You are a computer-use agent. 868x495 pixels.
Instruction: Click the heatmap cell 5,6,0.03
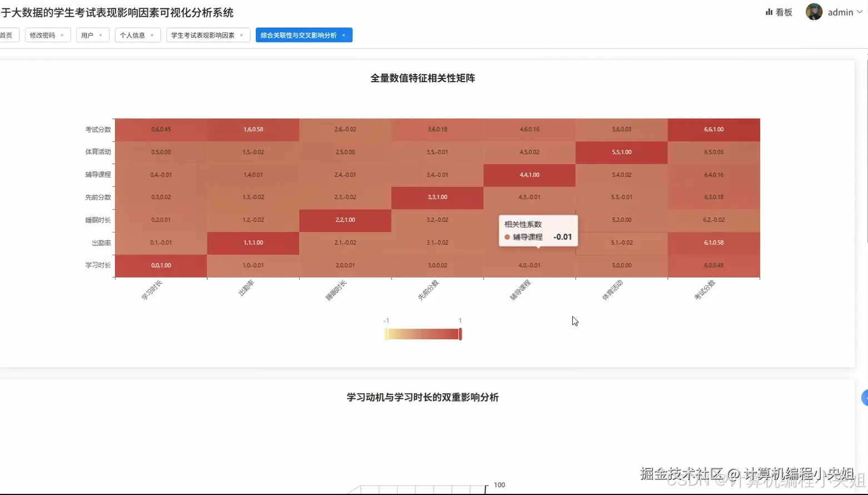tap(622, 129)
